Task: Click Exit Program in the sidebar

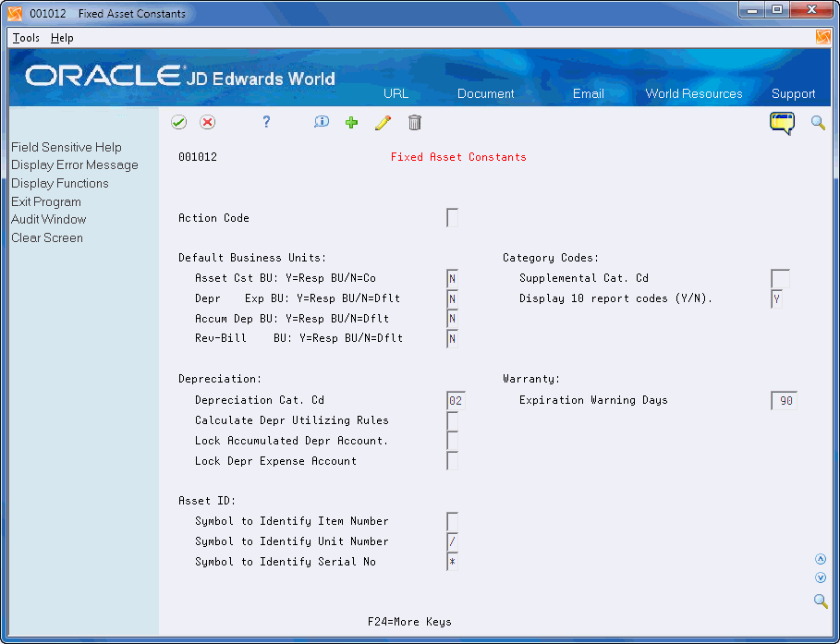Action: point(46,202)
